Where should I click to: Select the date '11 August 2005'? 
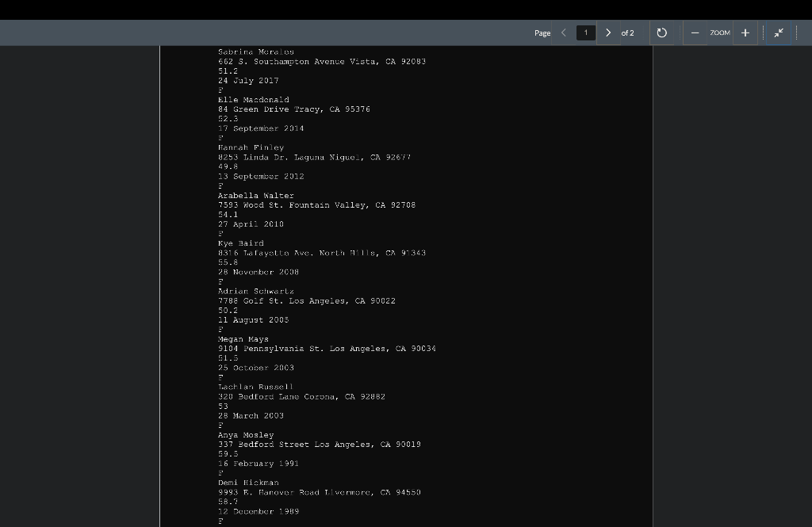(x=253, y=320)
